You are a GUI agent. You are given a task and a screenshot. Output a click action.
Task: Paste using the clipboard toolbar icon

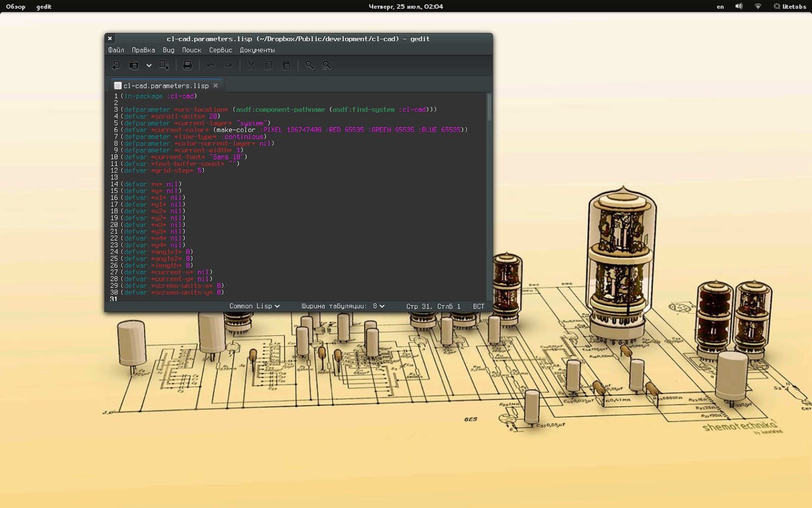[286, 66]
